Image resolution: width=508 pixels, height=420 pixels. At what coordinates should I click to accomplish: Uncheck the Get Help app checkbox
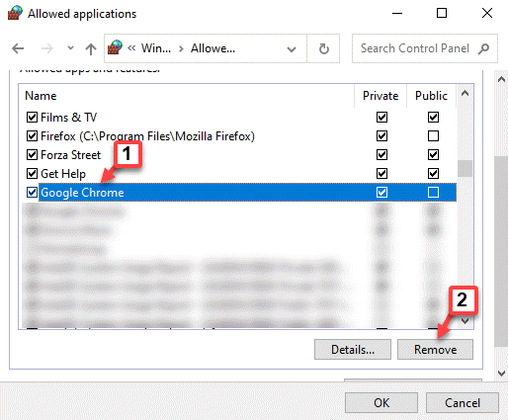tap(32, 173)
